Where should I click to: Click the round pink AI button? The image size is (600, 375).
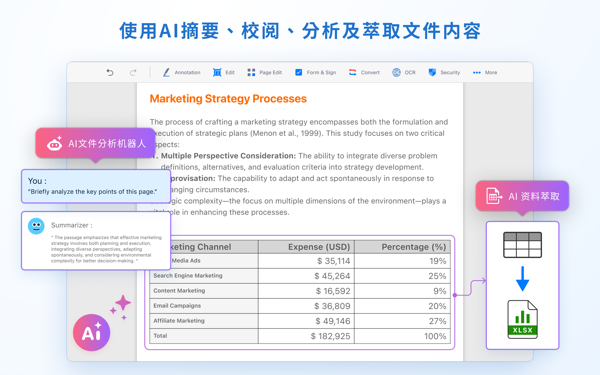(x=91, y=333)
